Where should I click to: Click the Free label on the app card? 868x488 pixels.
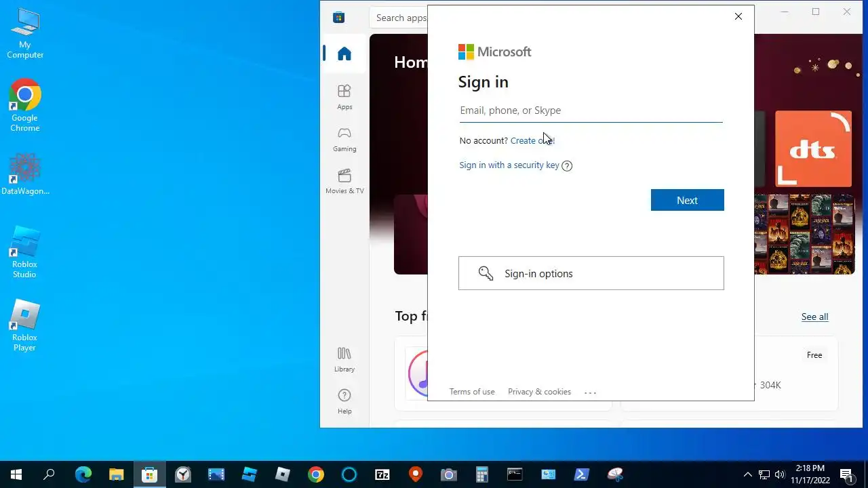click(814, 355)
